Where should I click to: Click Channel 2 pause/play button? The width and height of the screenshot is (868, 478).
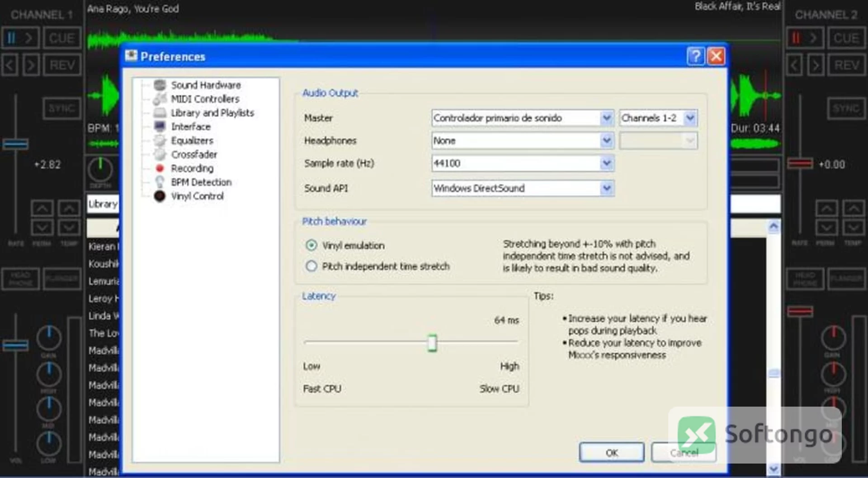[x=806, y=37]
